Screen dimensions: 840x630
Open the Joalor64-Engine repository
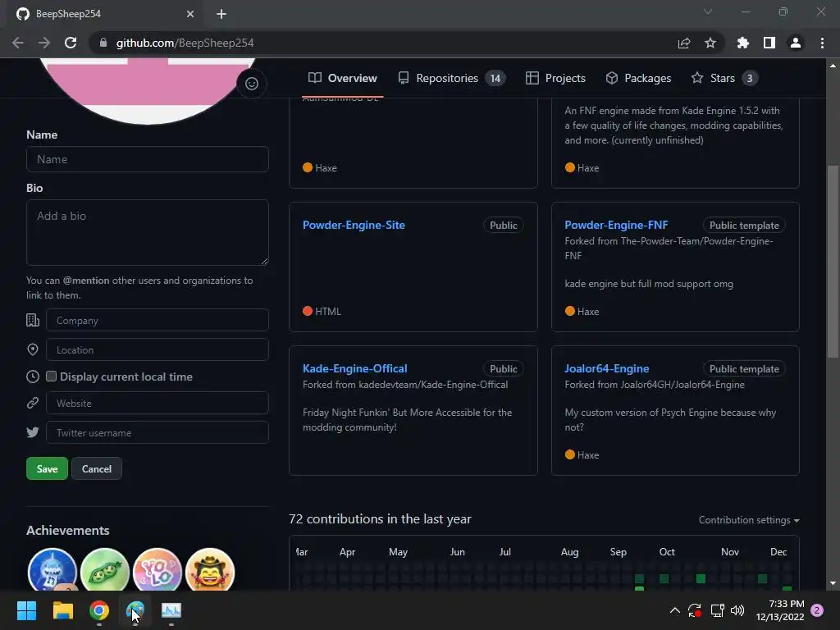point(606,368)
